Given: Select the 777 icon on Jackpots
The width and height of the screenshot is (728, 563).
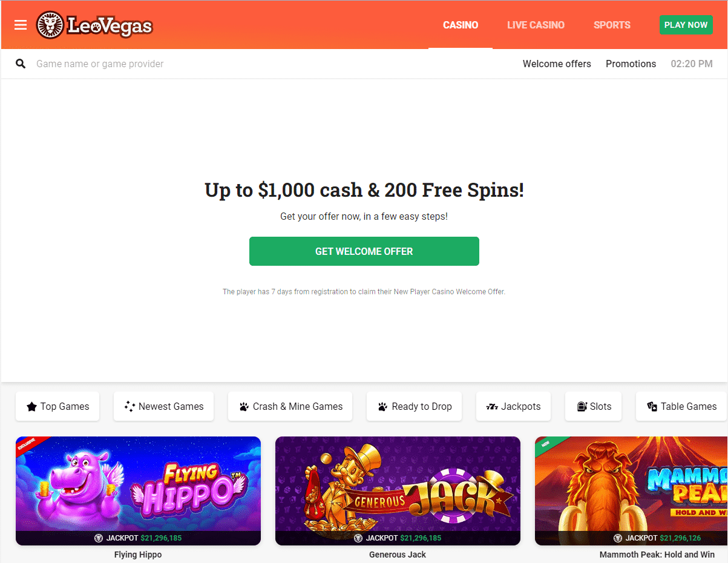Looking at the screenshot, I should pyautogui.click(x=492, y=407).
